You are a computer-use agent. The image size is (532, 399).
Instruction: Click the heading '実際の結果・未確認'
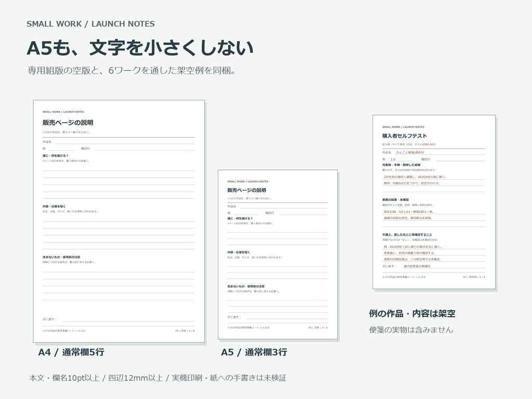tap(395, 200)
